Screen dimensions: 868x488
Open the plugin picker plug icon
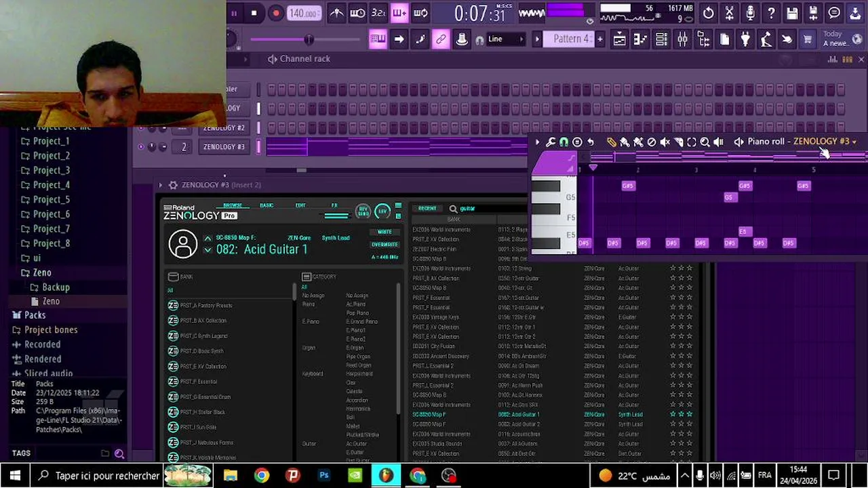tap(745, 39)
